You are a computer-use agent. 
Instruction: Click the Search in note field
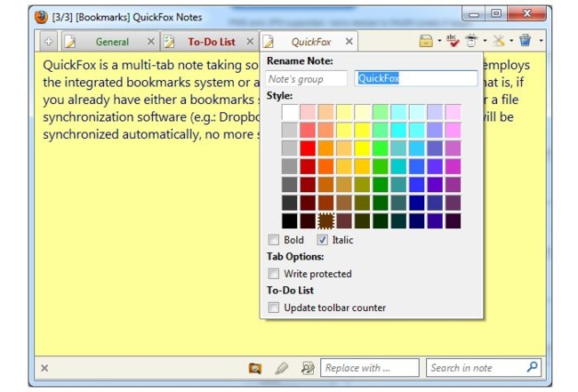pyautogui.click(x=483, y=368)
